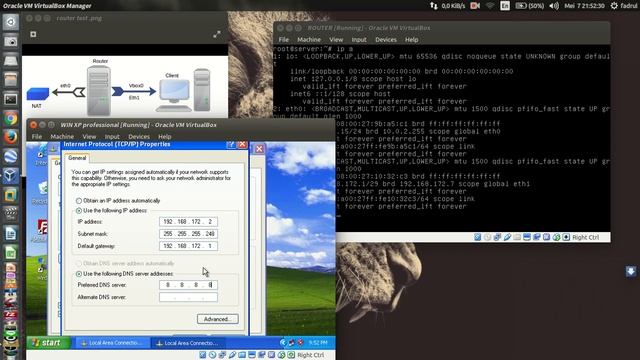Click the hard disk indicator in ROUTER status bar
Image resolution: width=640 pixels, height=360 pixels.
[478, 237]
